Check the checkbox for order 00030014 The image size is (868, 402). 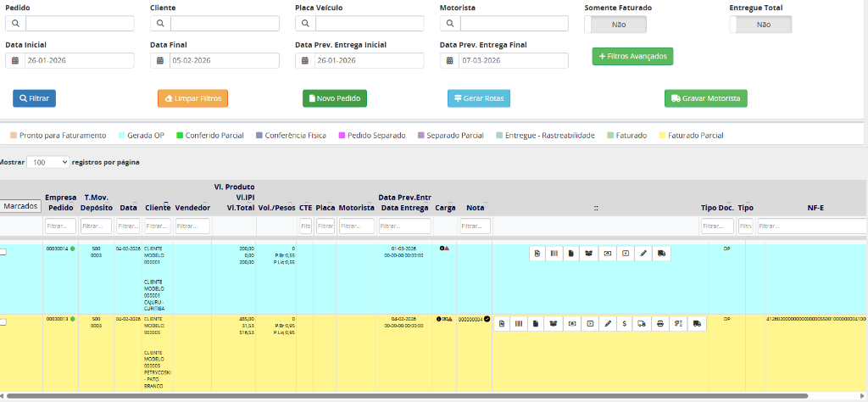click(3, 252)
